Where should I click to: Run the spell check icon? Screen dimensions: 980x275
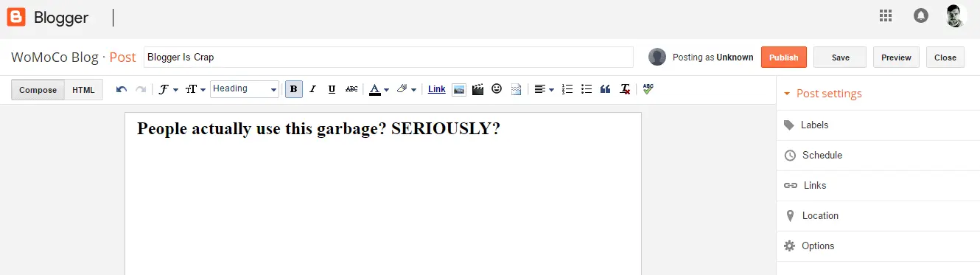648,88
